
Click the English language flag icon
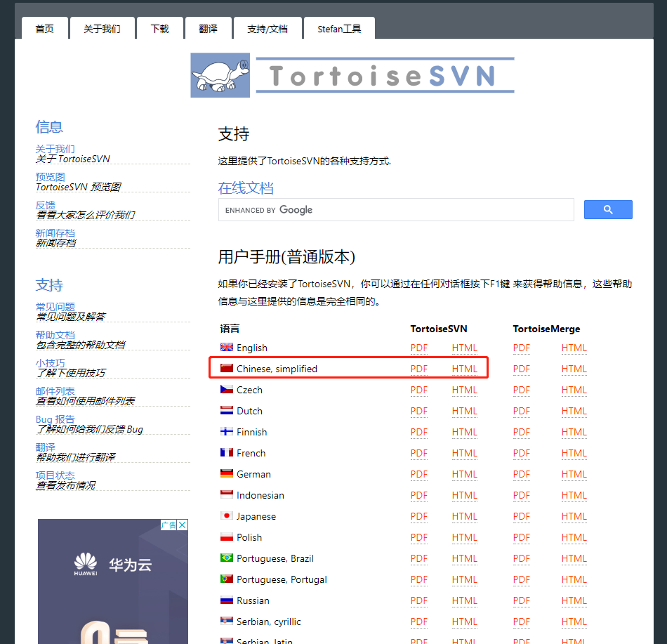[226, 347]
